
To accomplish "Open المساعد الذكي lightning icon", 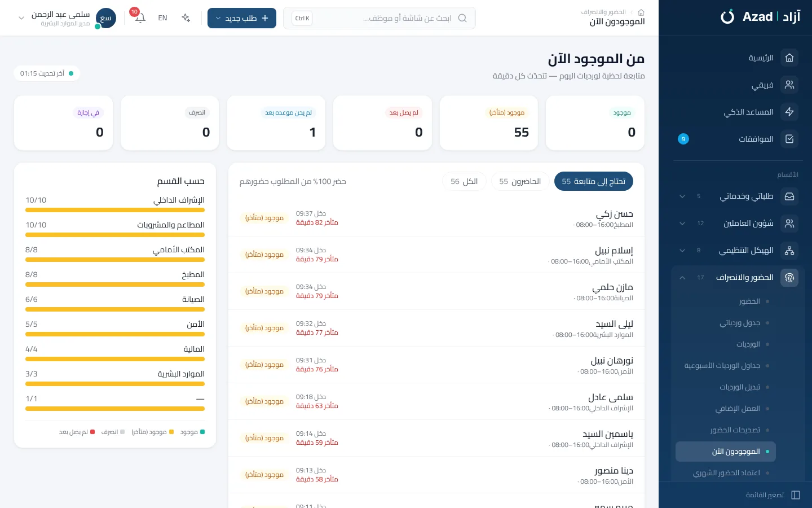I will [x=789, y=112].
